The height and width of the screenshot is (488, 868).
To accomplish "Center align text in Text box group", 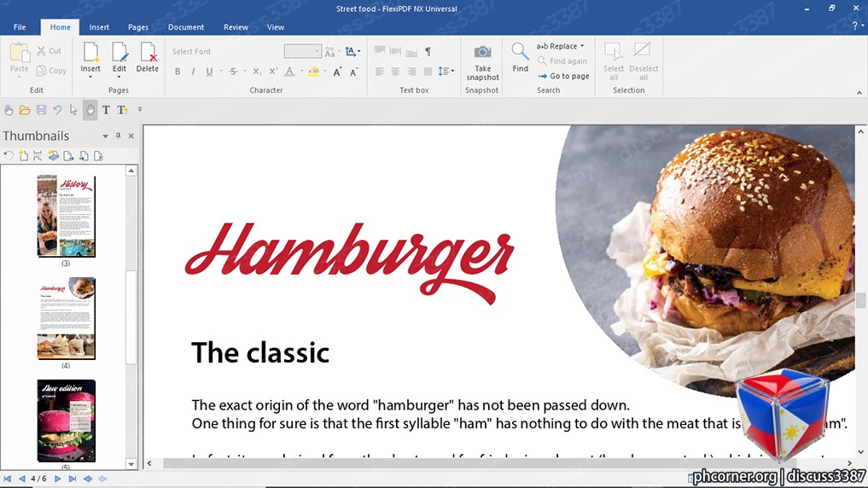I will coord(395,72).
